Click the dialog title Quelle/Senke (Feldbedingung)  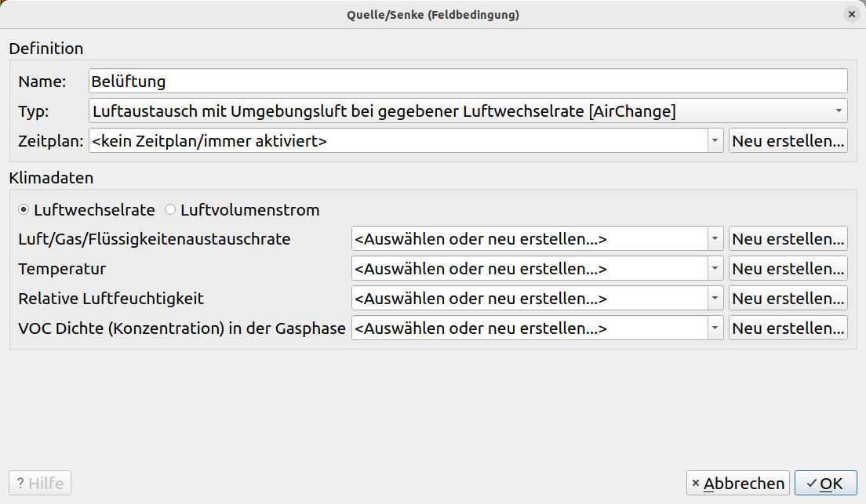433,15
